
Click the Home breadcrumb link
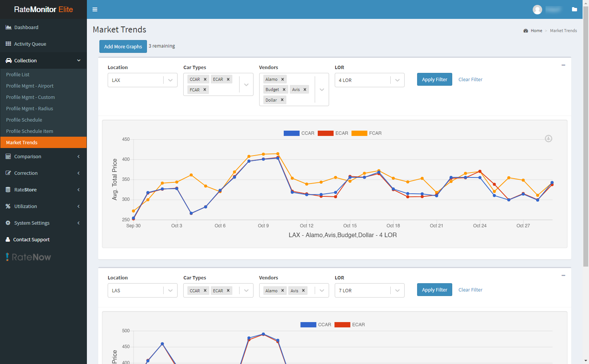click(x=536, y=31)
